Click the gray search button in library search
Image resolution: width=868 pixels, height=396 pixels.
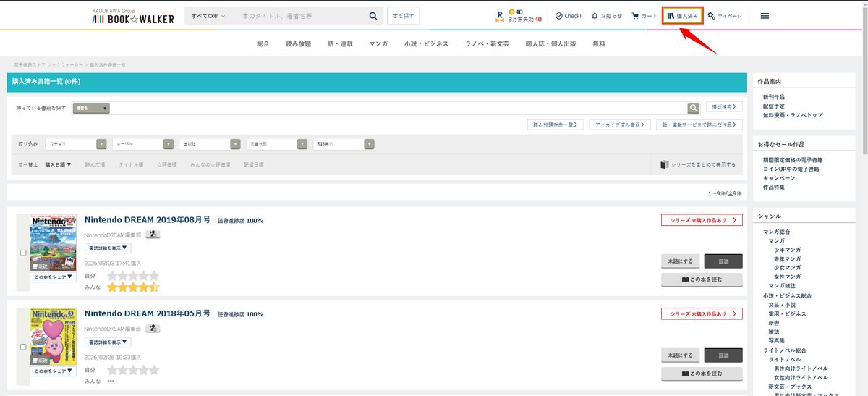click(x=693, y=108)
